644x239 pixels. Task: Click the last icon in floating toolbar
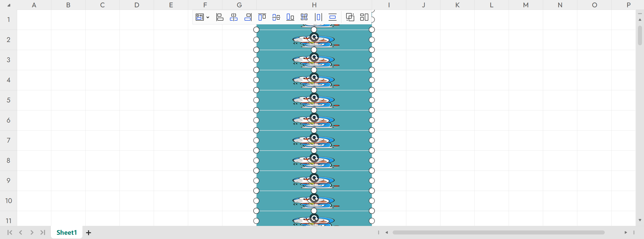(364, 17)
